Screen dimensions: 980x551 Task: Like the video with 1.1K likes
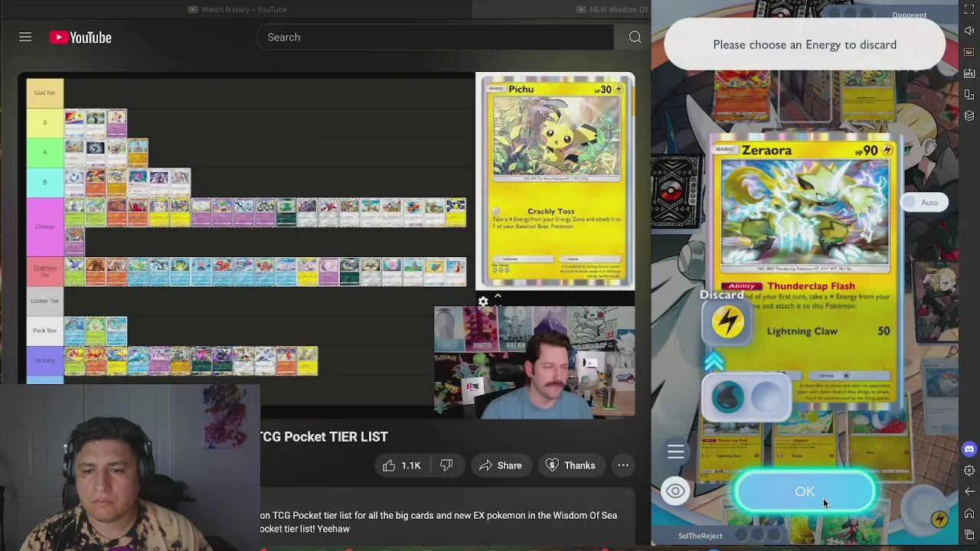click(402, 465)
